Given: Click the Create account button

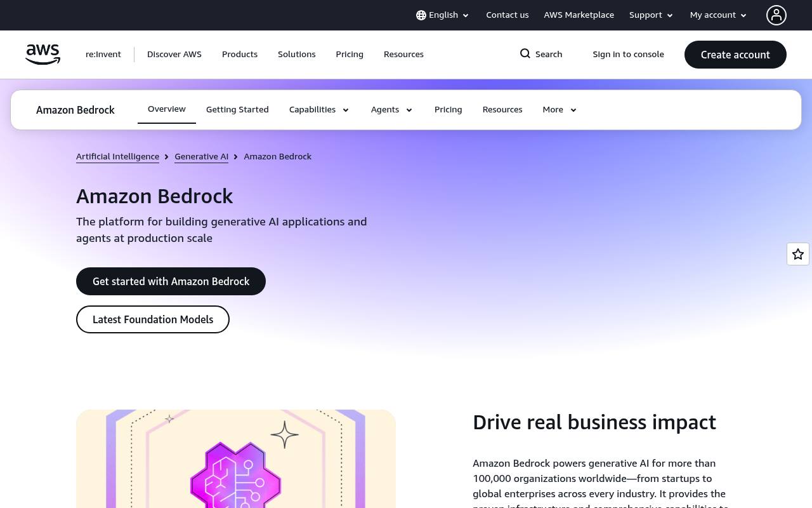Looking at the screenshot, I should pos(735,55).
